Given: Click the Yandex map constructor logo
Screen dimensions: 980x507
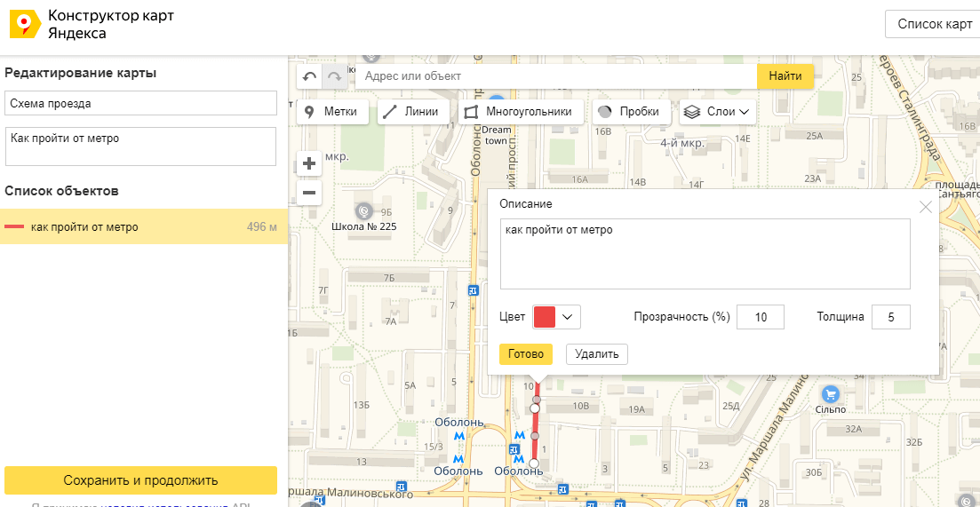Looking at the screenshot, I should tap(24, 24).
